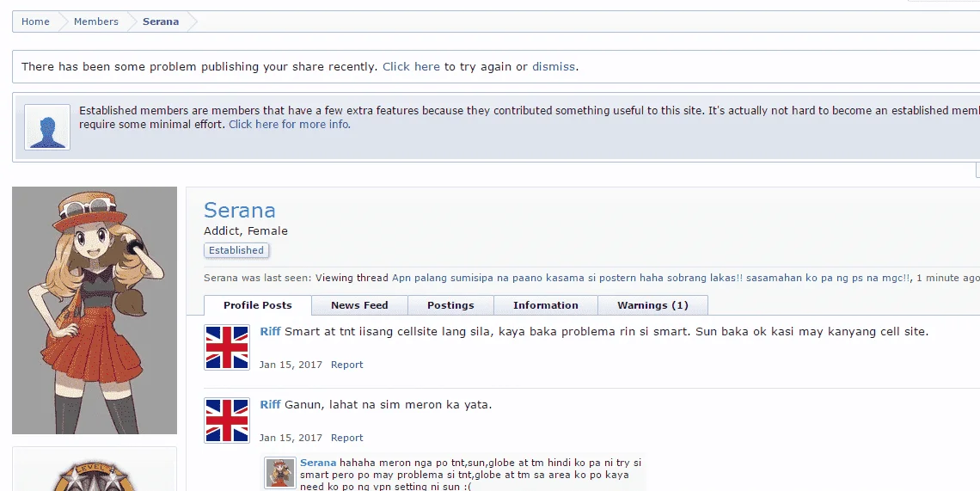Viewport: 980px width, 491px height.
Task: Open Riff's name on the 'Ganun' post
Action: click(x=270, y=405)
